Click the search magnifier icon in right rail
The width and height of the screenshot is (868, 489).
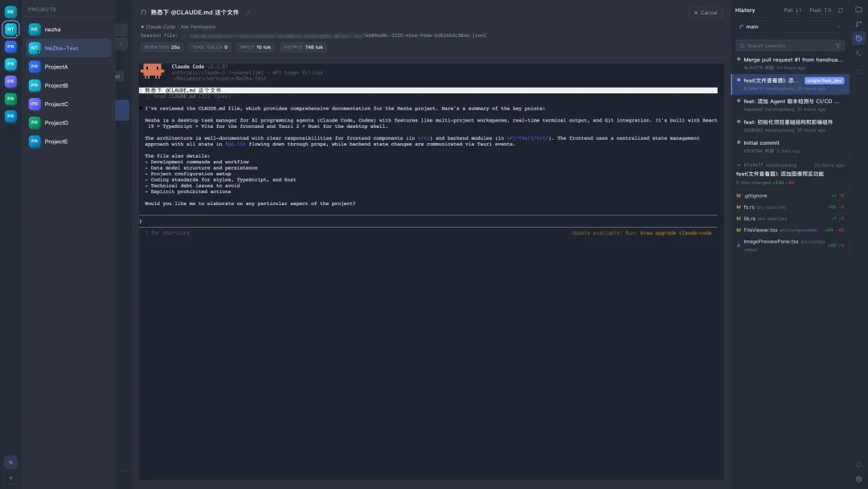pyautogui.click(x=858, y=72)
